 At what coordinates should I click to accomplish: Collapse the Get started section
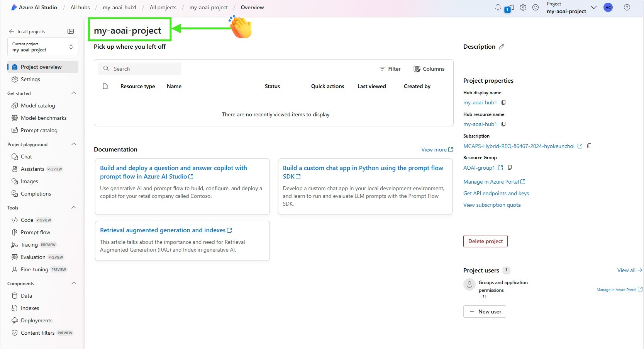(x=74, y=93)
